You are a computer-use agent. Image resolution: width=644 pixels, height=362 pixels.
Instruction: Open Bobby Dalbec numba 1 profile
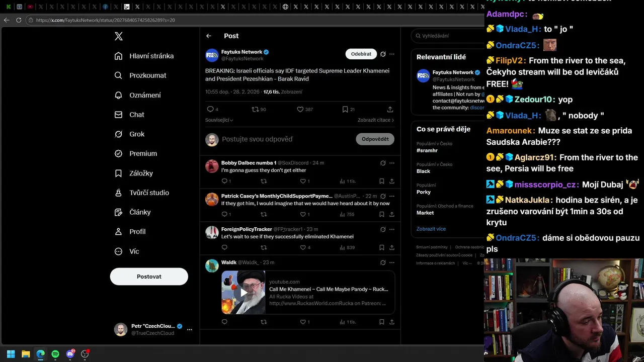249,163
